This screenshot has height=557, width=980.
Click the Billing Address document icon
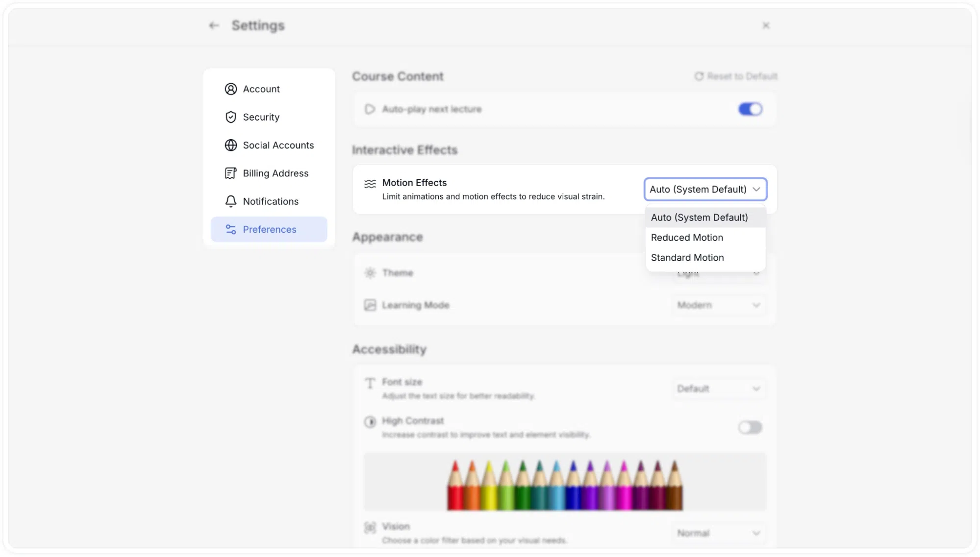[231, 173]
